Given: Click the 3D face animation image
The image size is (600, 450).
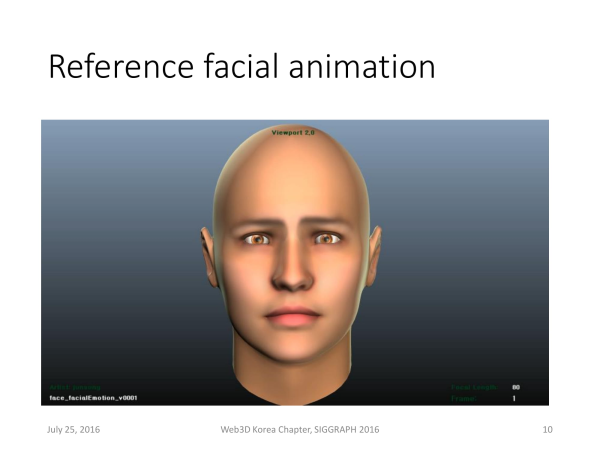Looking at the screenshot, I should coord(295,262).
